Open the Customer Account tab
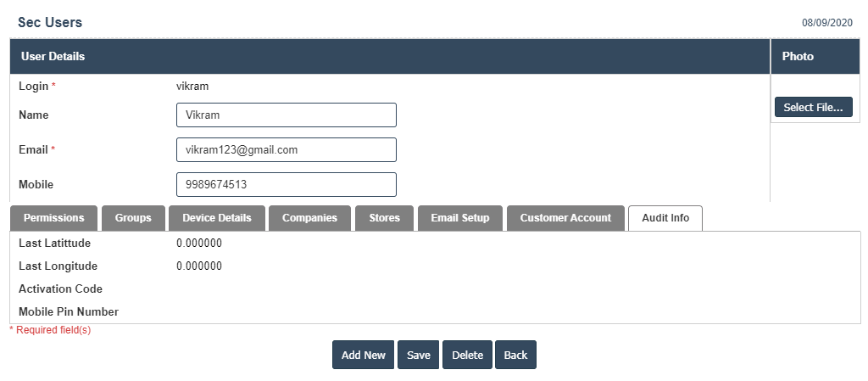Viewport: 868px width, 381px height. tap(565, 218)
